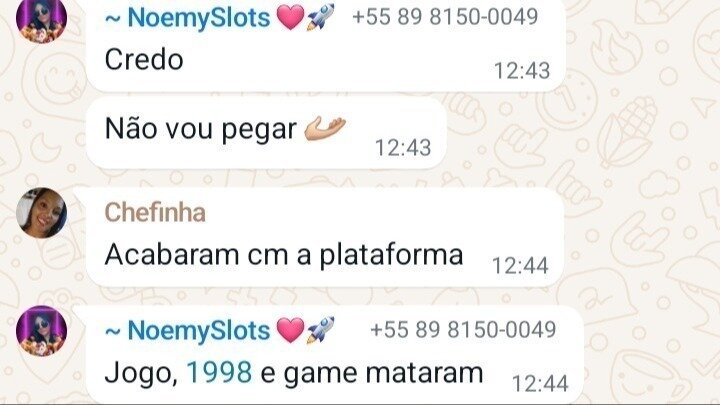Click 12:44 timestamp on Chefinha's message

(x=520, y=265)
